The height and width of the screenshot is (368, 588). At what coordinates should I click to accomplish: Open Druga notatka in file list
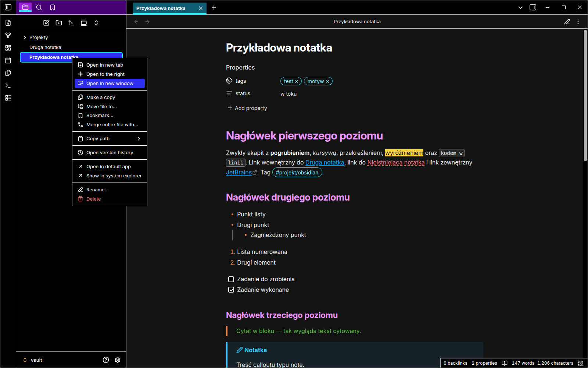point(71,47)
